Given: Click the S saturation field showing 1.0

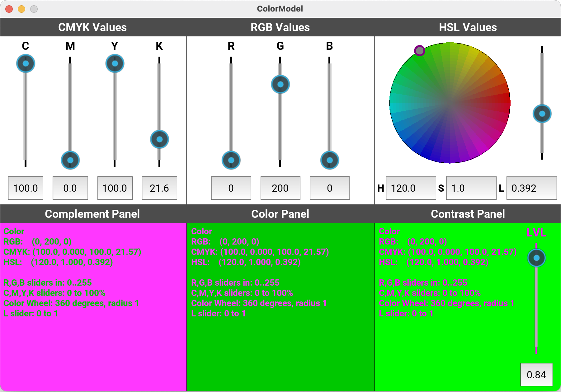Looking at the screenshot, I should pos(471,188).
